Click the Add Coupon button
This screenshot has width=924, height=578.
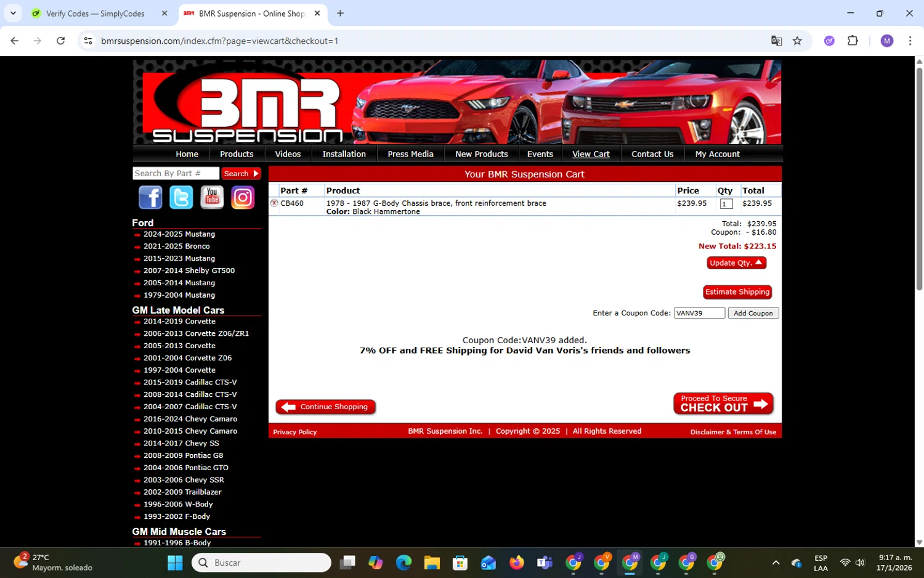753,313
